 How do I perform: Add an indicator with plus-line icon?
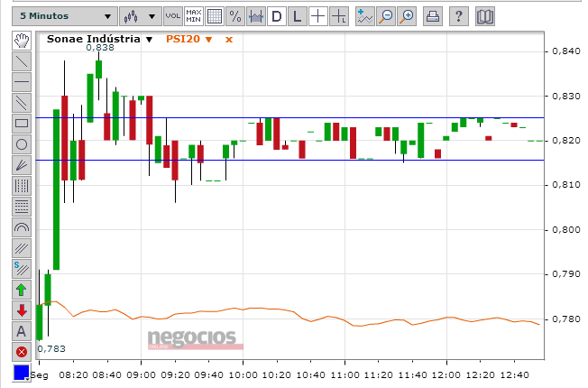point(365,16)
